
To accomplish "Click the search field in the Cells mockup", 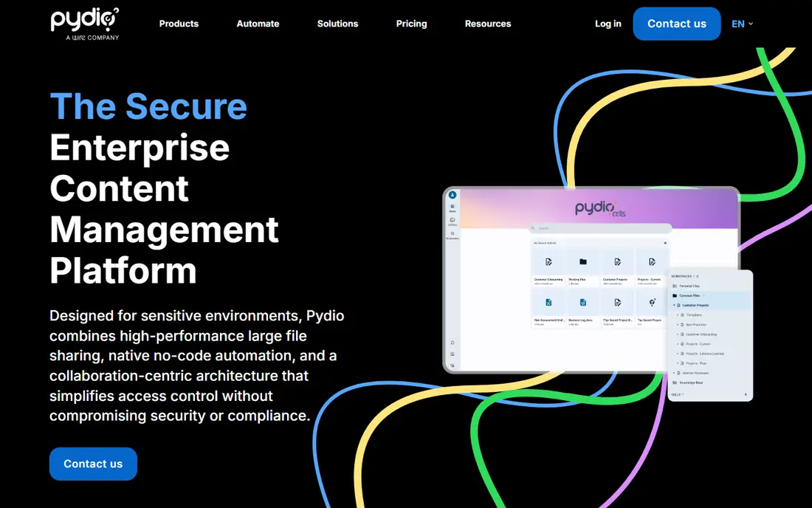I will pos(600,228).
